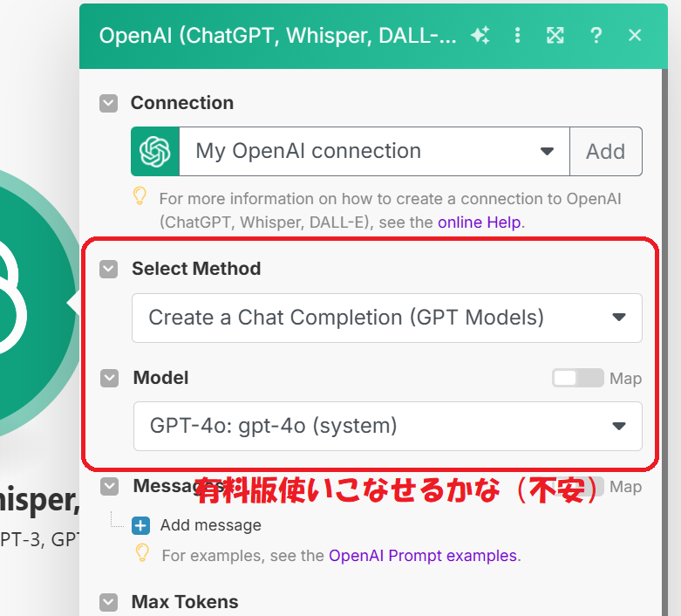
Task: Click the OpenAI module node on canvas
Action: coord(35,303)
